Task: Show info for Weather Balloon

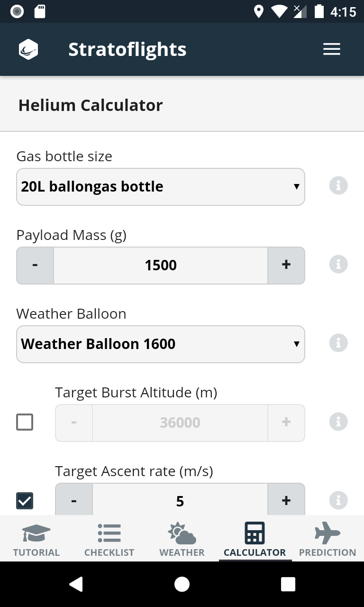Action: (x=338, y=343)
